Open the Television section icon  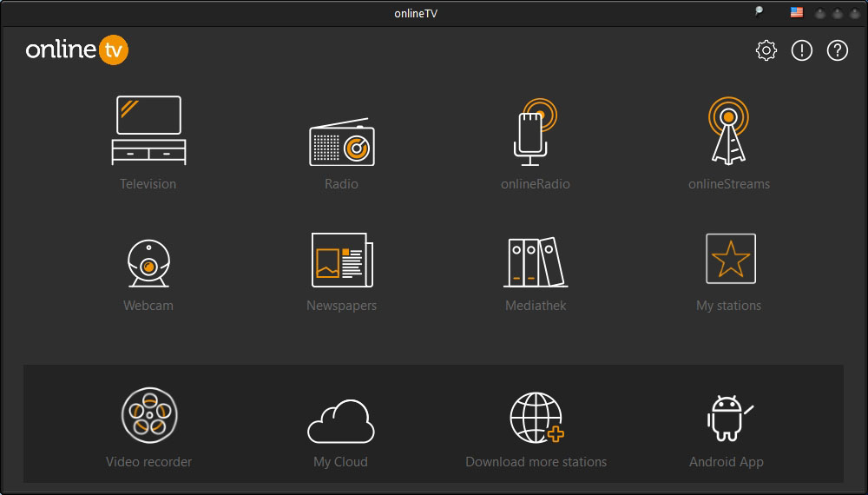click(148, 130)
